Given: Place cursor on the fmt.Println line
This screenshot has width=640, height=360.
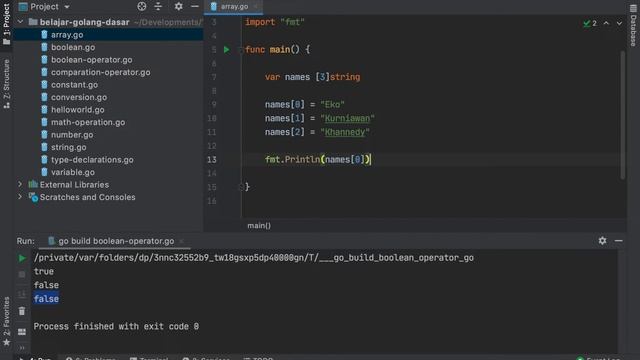Looking at the screenshot, I should point(318,160).
